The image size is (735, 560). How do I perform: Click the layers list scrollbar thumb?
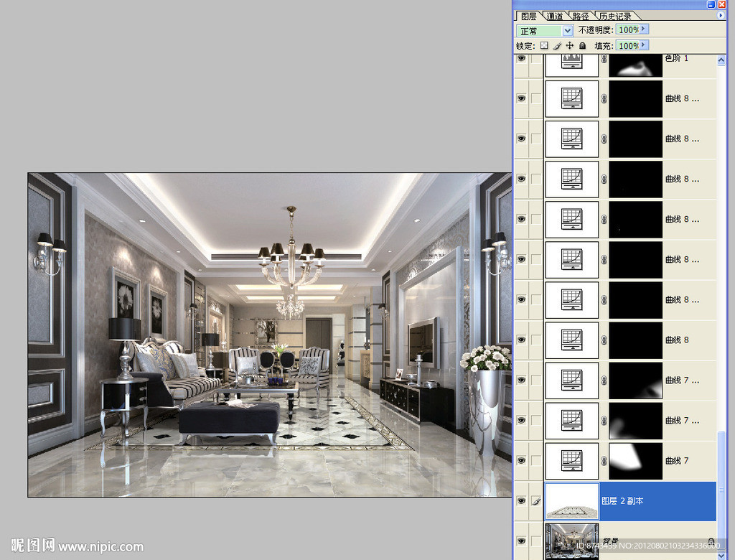[x=721, y=490]
